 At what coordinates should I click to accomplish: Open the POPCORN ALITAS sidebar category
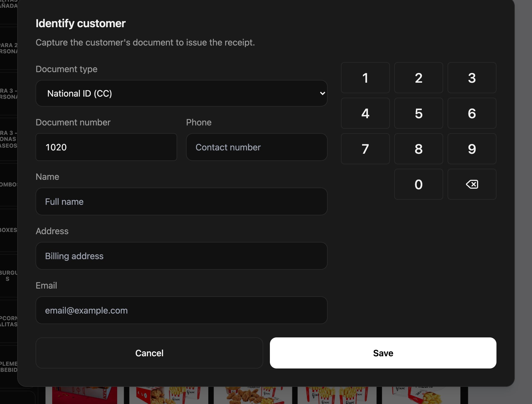pos(8,321)
